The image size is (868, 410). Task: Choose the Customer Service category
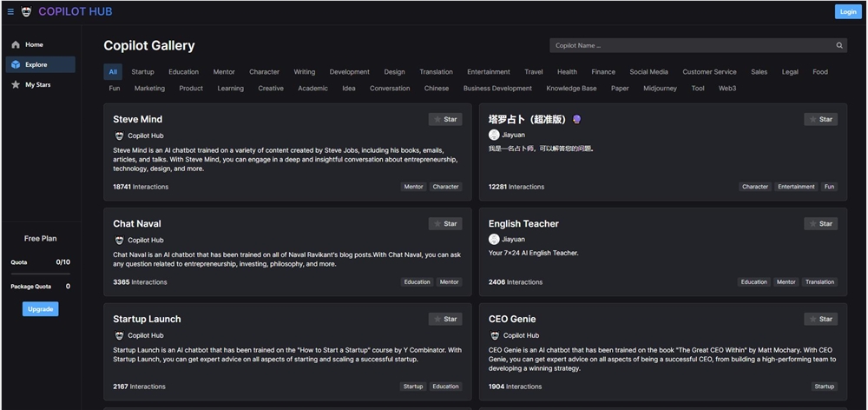point(710,72)
